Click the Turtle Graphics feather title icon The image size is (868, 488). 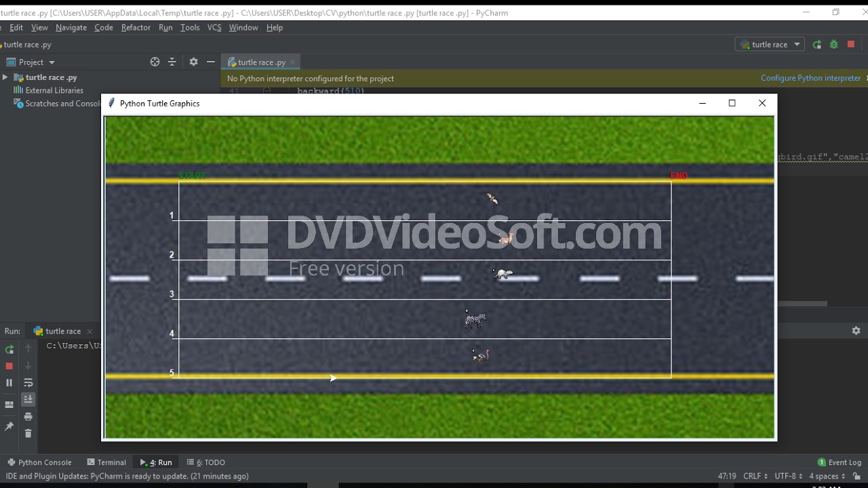112,103
